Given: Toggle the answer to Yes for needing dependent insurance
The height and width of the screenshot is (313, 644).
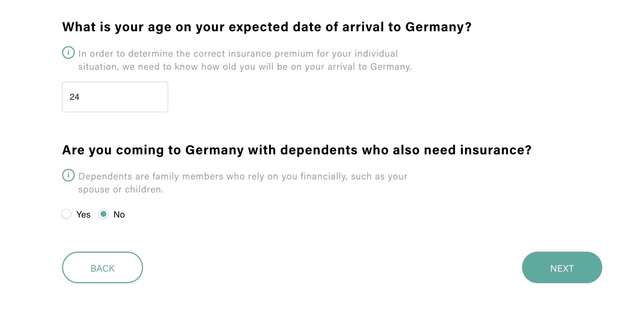Looking at the screenshot, I should pyautogui.click(x=66, y=214).
